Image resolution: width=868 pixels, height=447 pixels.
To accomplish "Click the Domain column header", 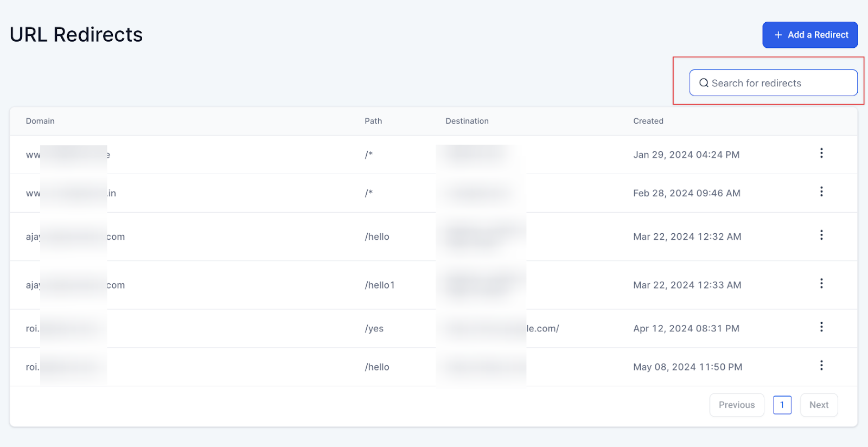I will [x=40, y=121].
